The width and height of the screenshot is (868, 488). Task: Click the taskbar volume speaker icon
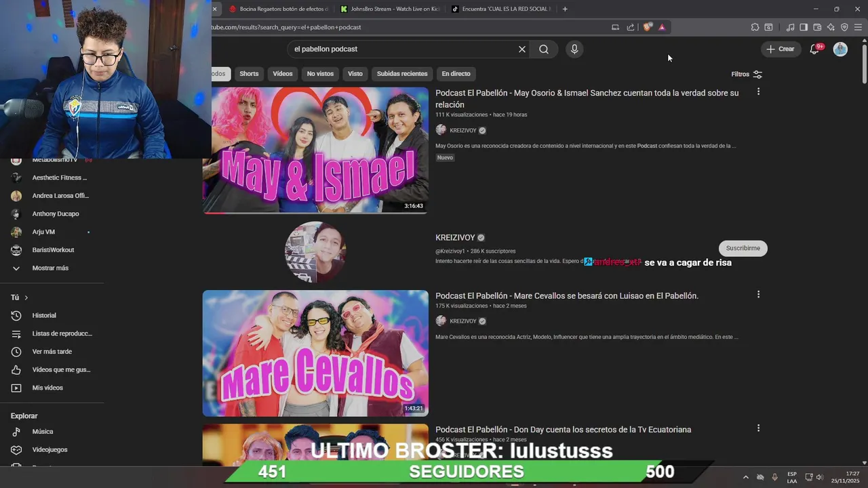click(x=820, y=477)
